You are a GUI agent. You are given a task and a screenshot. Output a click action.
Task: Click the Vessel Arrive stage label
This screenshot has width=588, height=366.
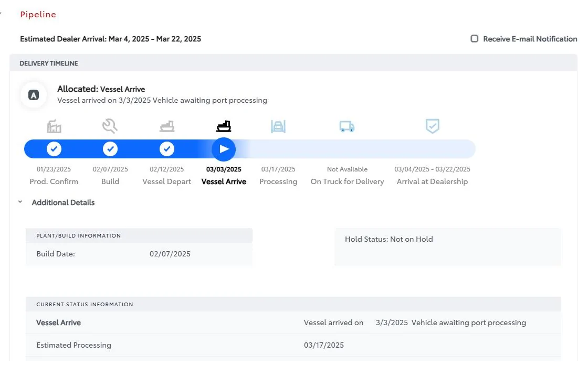point(224,181)
